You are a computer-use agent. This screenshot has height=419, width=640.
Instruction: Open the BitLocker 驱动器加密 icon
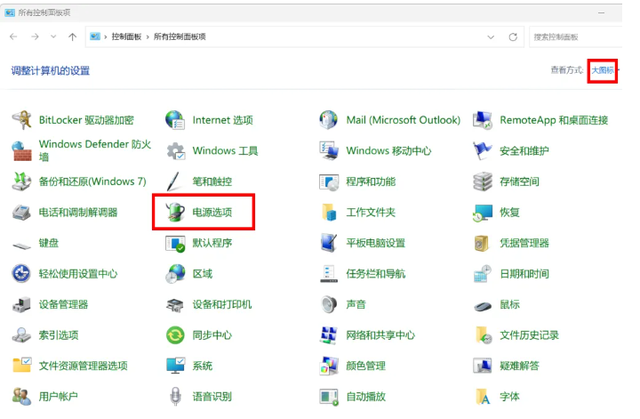21,120
